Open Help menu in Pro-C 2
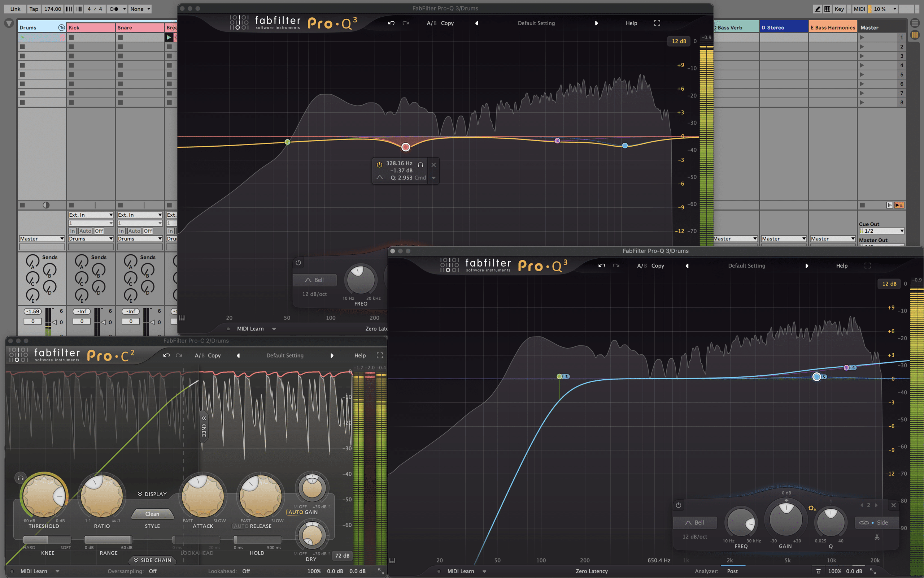This screenshot has width=924, height=578. 360,355
